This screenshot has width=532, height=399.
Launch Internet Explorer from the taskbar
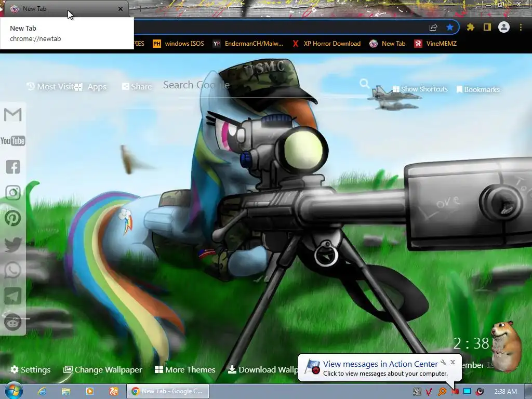point(42,391)
